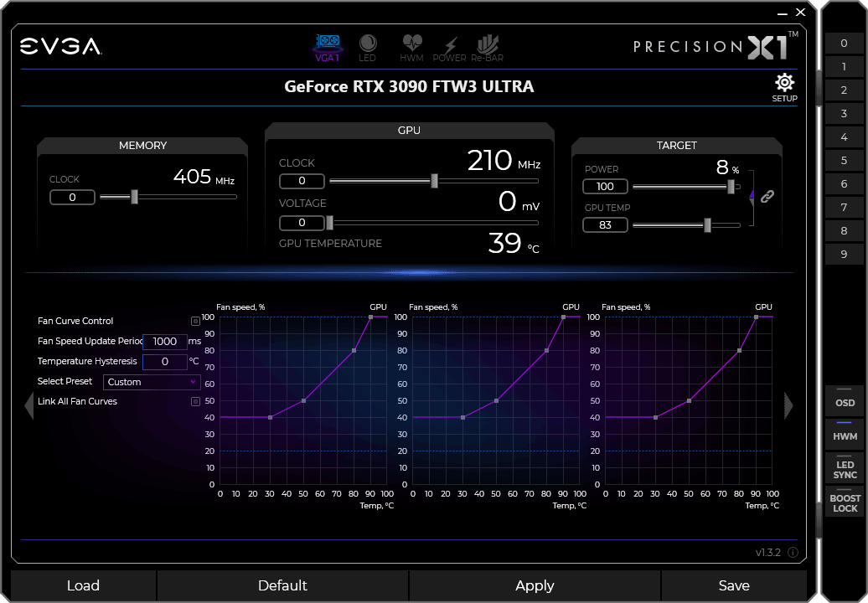Open the LED control icon

click(x=368, y=47)
